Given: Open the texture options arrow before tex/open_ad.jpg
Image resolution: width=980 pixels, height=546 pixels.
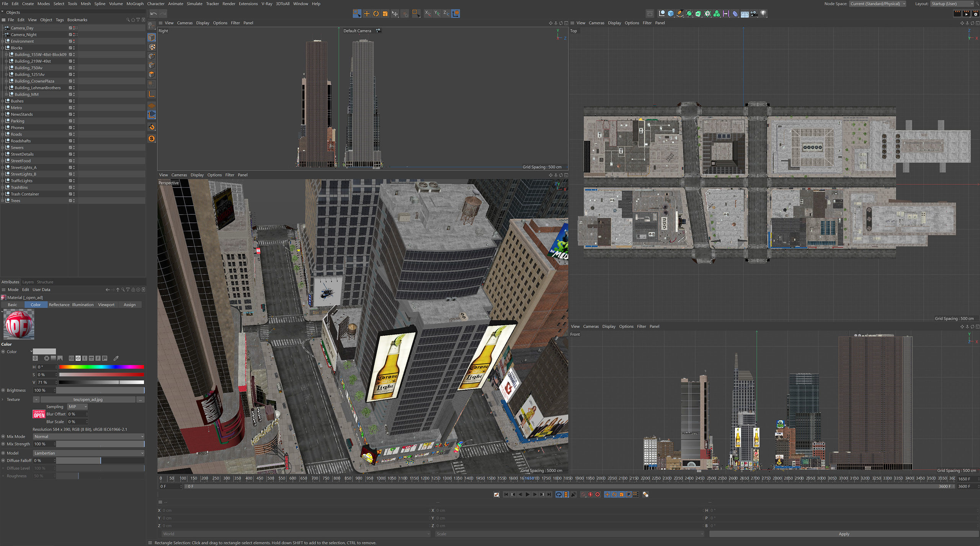Looking at the screenshot, I should pyautogui.click(x=36, y=399).
